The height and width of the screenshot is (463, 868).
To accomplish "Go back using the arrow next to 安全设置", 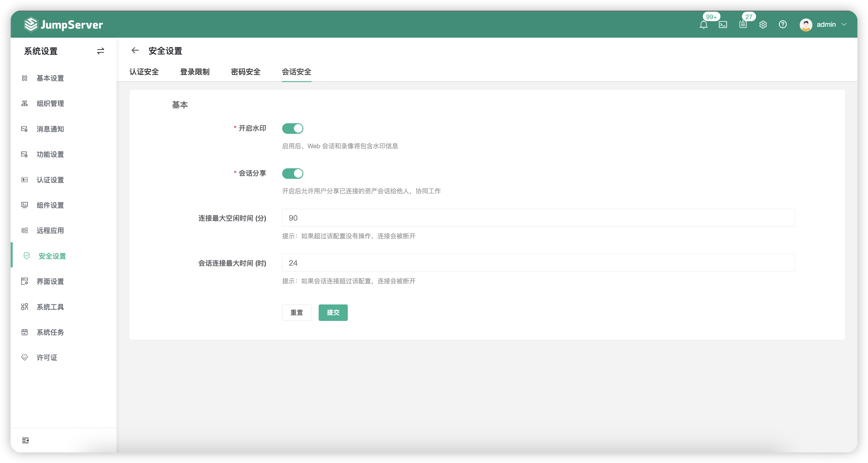I will click(x=135, y=51).
